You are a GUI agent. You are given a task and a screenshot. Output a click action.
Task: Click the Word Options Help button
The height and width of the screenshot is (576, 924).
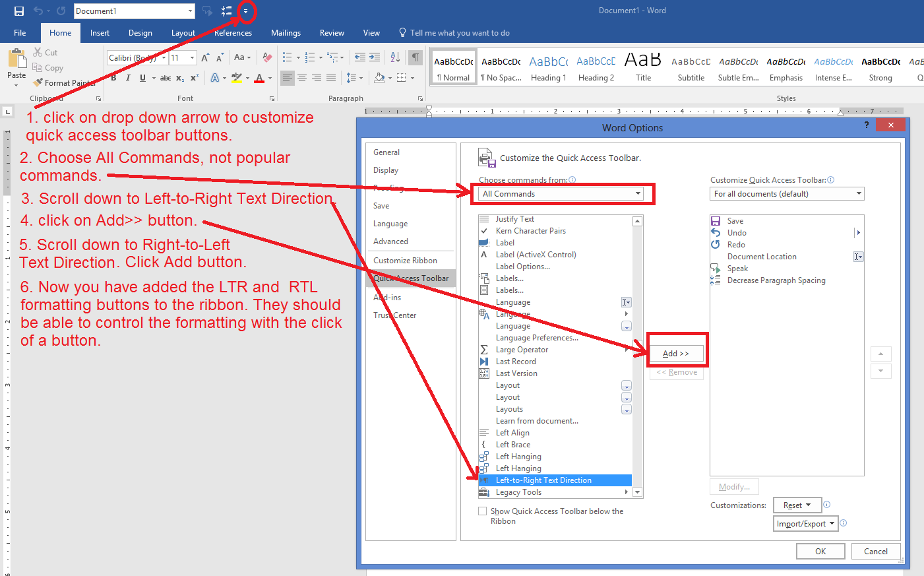tap(867, 125)
